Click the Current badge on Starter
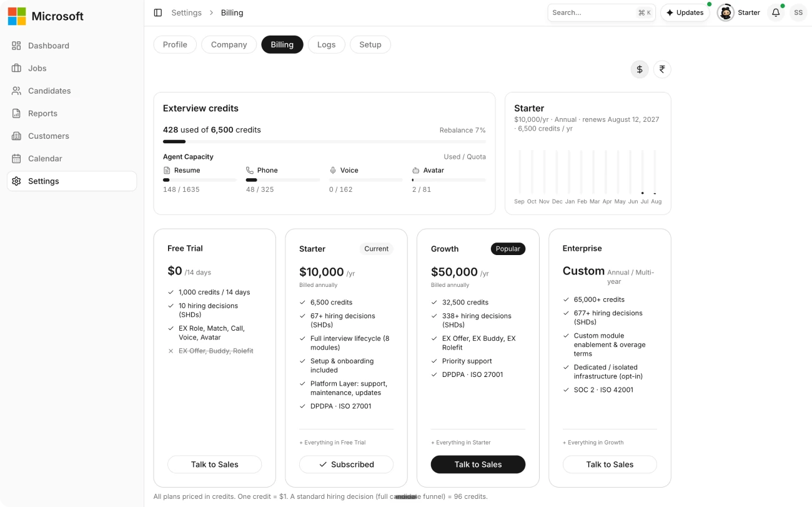Screen dimensions: 812x507 pos(377,249)
